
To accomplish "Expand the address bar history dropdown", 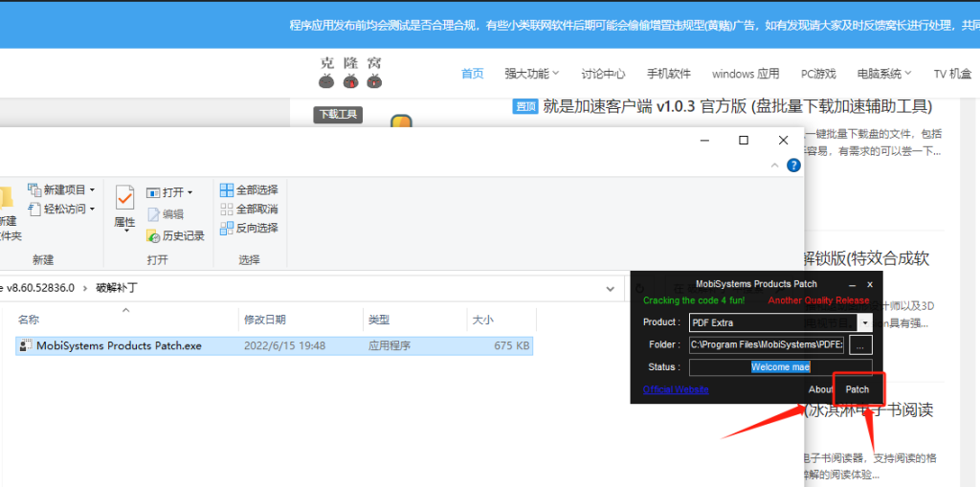I will [611, 288].
